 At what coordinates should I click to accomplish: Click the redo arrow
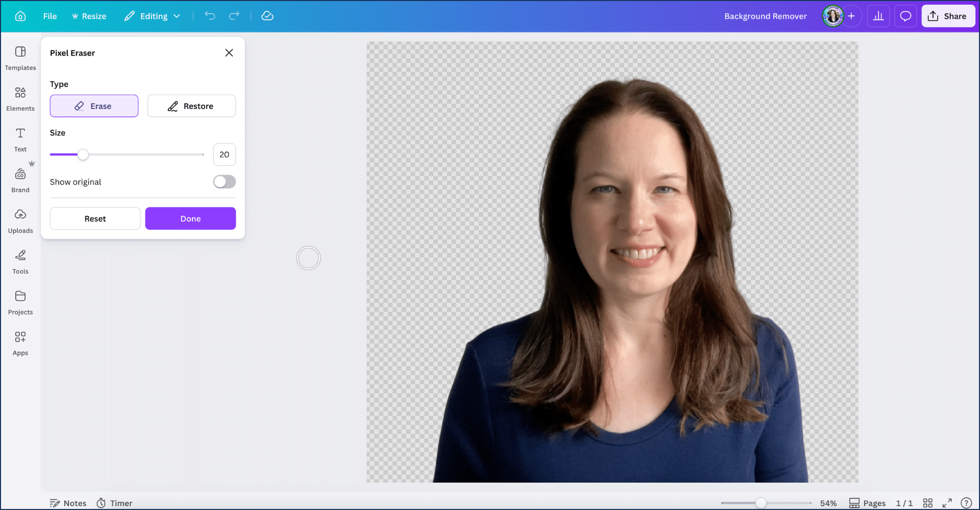tap(234, 16)
